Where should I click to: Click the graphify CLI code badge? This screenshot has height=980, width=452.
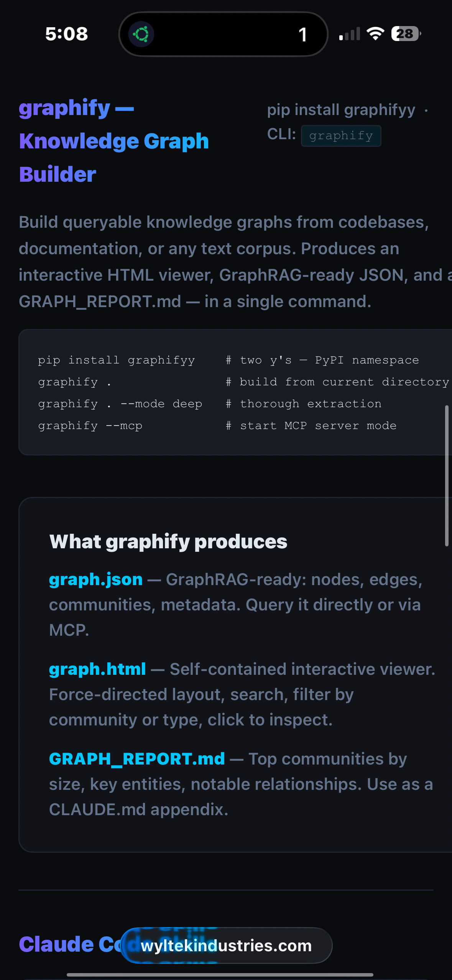click(x=341, y=136)
